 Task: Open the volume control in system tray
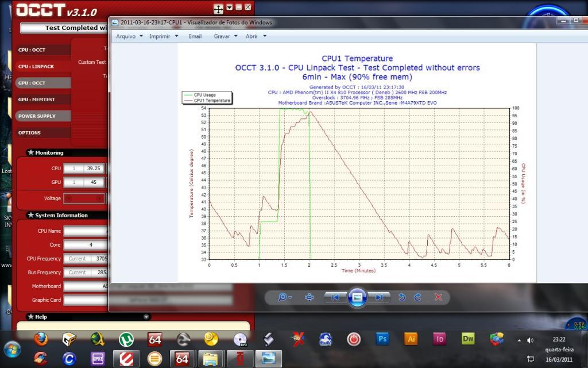point(530,340)
